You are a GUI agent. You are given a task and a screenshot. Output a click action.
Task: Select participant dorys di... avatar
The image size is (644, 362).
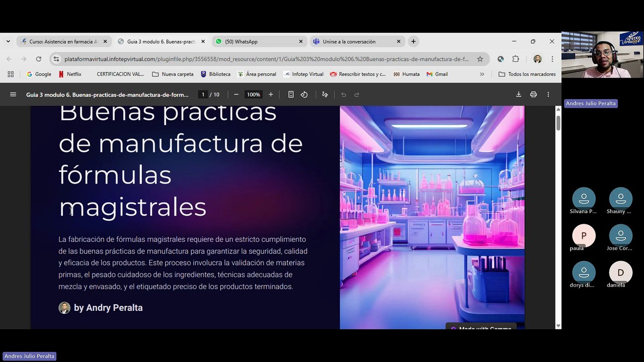(x=584, y=273)
